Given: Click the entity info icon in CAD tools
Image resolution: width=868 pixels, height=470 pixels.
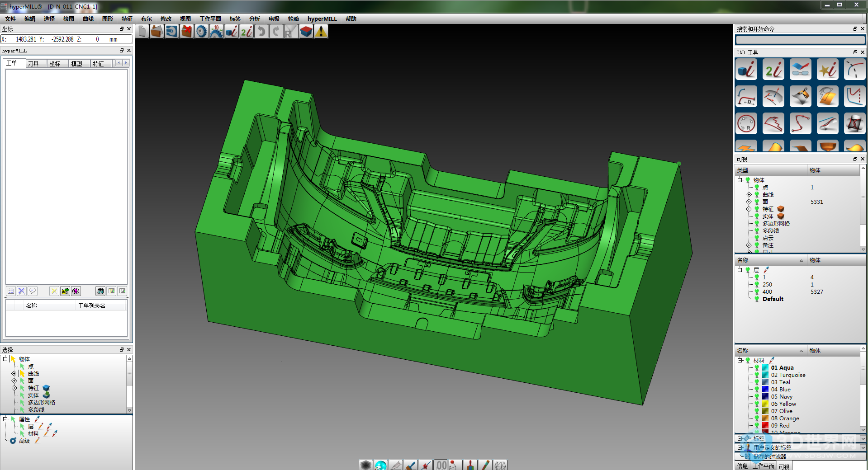Looking at the screenshot, I should pos(746,70).
